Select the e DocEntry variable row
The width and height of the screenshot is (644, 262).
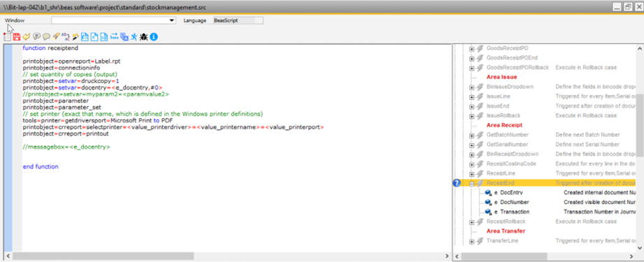pyautogui.click(x=508, y=193)
